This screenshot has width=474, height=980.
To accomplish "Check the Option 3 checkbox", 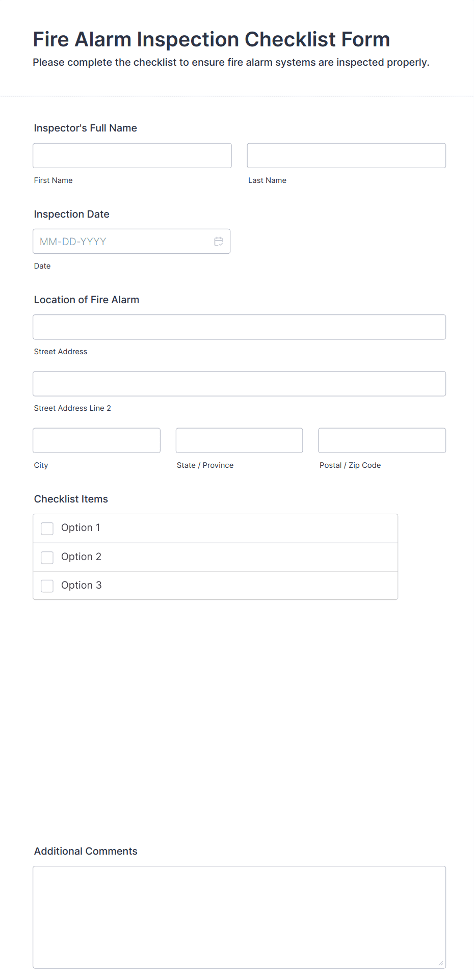I will click(x=47, y=586).
